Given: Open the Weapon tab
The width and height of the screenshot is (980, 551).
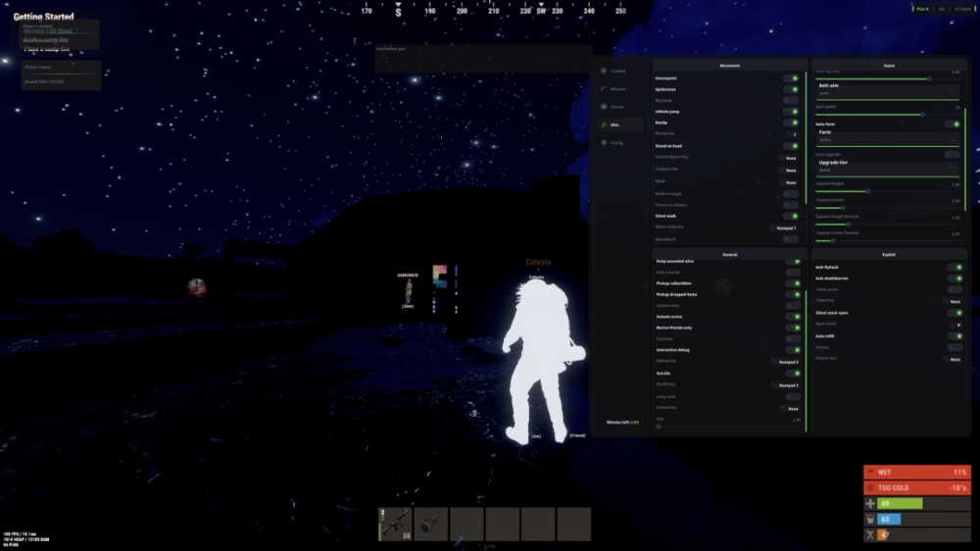Looking at the screenshot, I should pos(618,89).
